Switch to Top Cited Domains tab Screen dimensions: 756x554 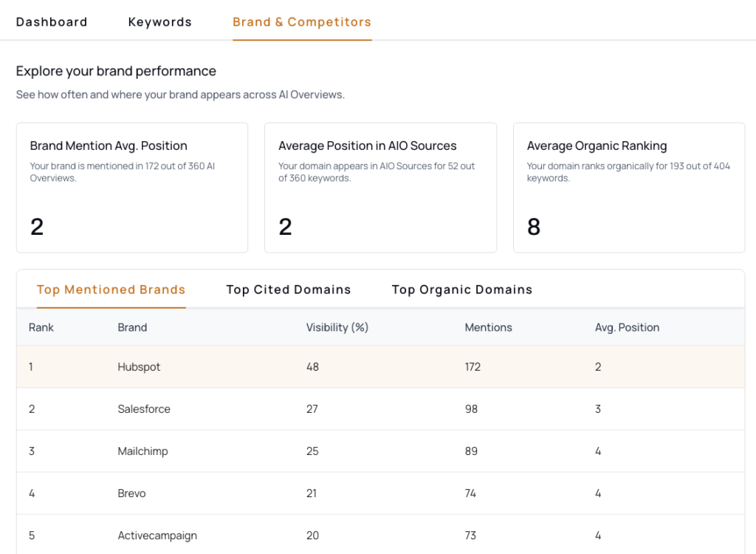(x=288, y=290)
